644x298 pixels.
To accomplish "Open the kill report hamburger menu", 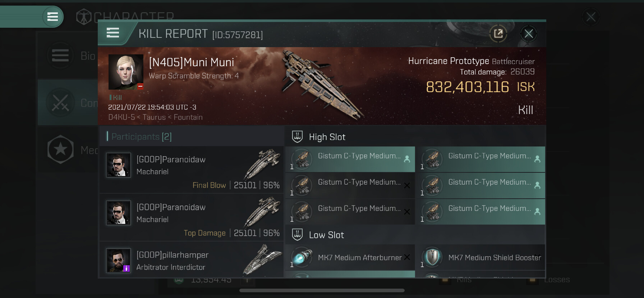I will [113, 33].
